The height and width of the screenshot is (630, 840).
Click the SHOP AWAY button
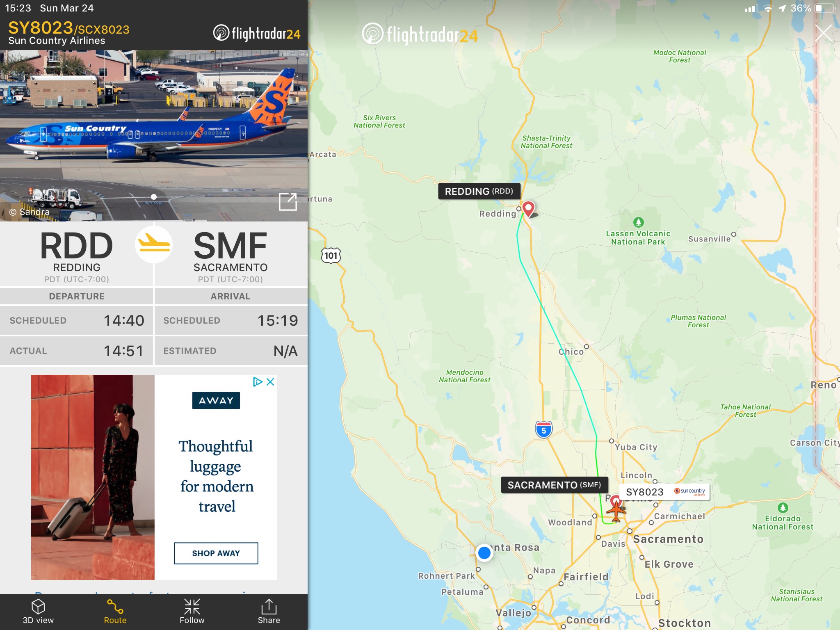pos(216,553)
